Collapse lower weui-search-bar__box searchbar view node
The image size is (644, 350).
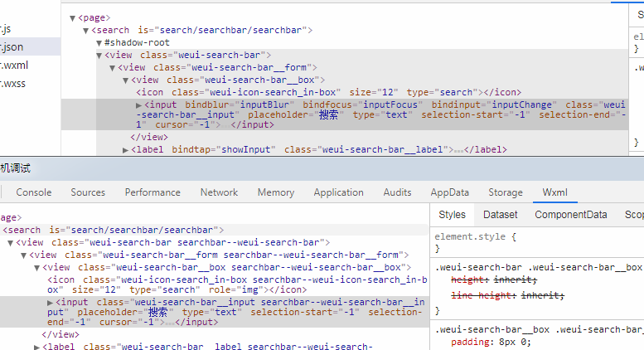(37, 268)
